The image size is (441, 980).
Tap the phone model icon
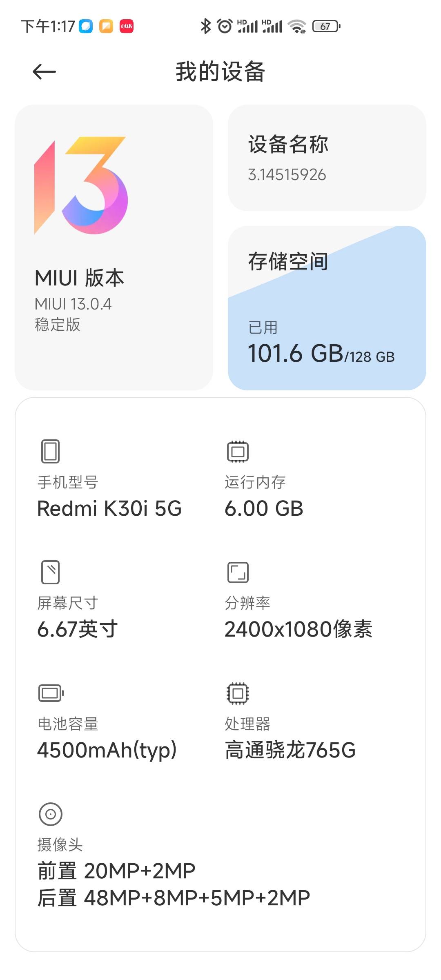coord(50,451)
